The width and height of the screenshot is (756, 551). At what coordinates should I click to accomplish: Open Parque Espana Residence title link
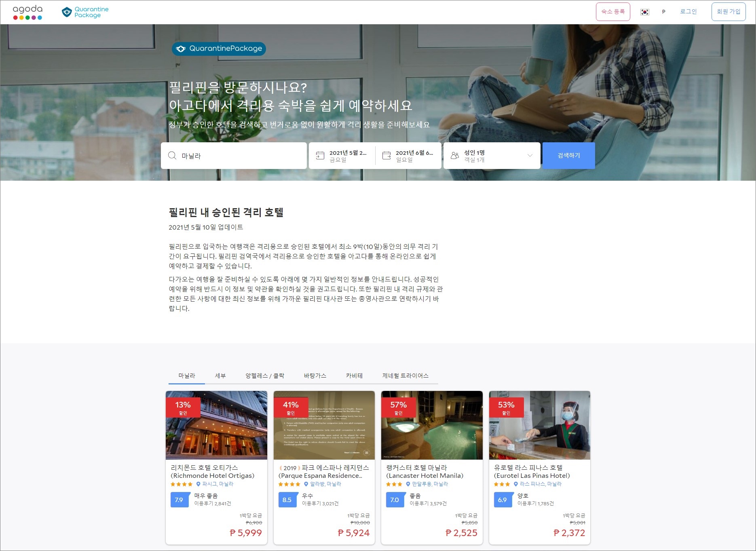[324, 472]
